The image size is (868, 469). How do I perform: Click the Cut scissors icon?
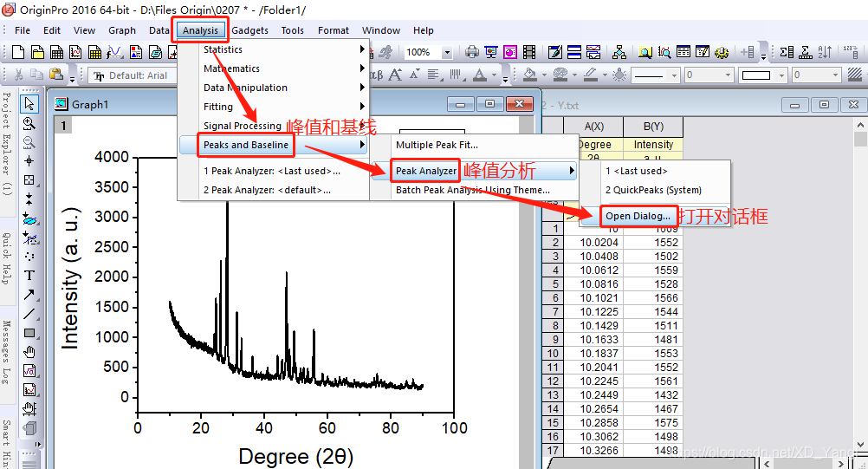click(18, 75)
